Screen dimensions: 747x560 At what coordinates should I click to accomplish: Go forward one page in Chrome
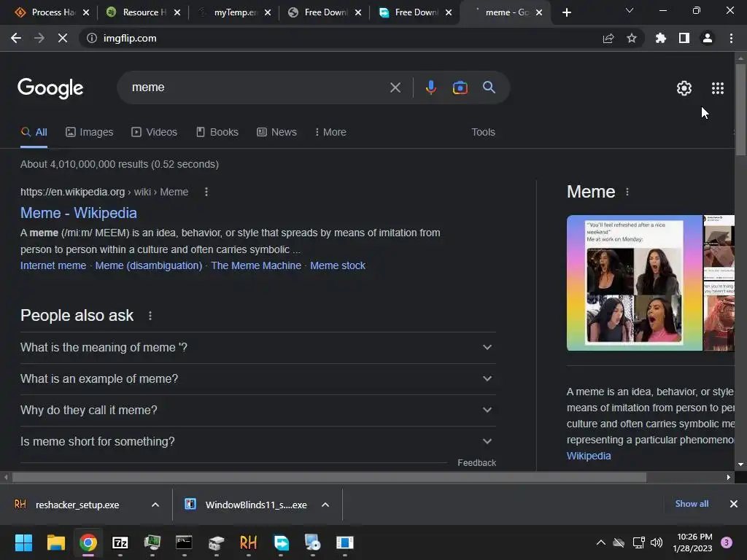39,38
